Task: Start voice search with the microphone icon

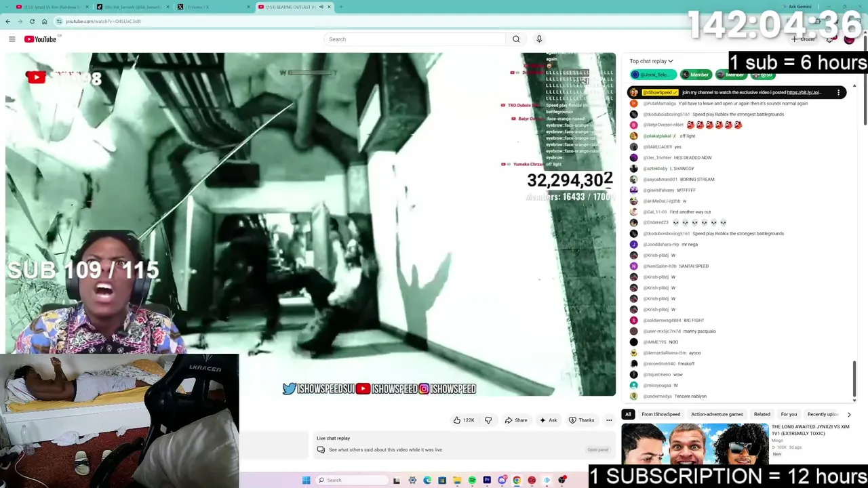Action: [x=539, y=39]
